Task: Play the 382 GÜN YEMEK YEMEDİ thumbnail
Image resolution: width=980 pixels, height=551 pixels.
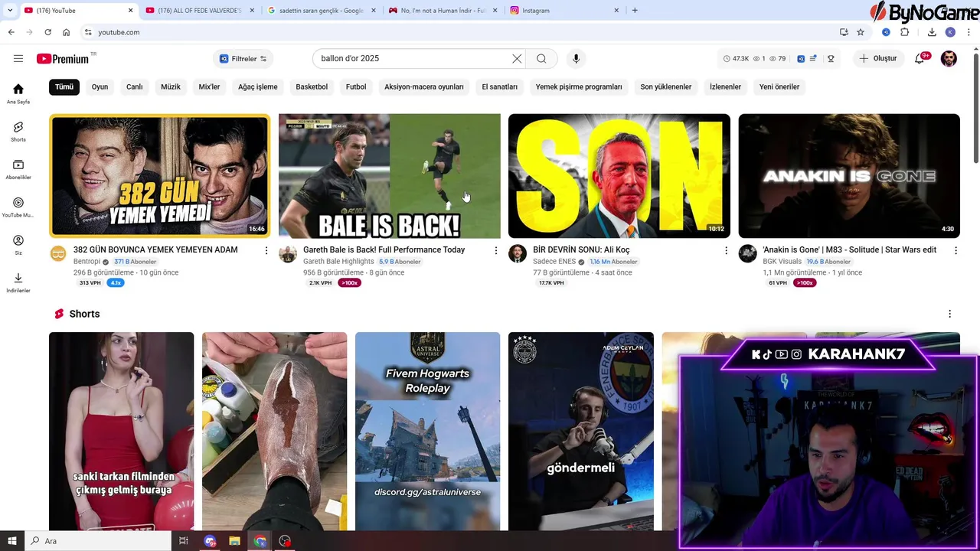Action: (159, 176)
